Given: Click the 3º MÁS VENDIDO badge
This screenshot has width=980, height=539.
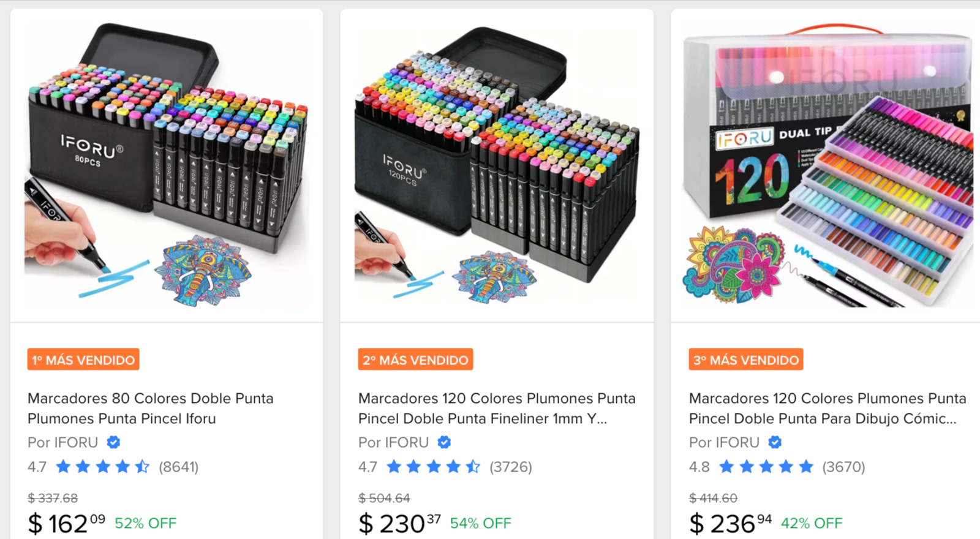Looking at the screenshot, I should pyautogui.click(x=746, y=360).
